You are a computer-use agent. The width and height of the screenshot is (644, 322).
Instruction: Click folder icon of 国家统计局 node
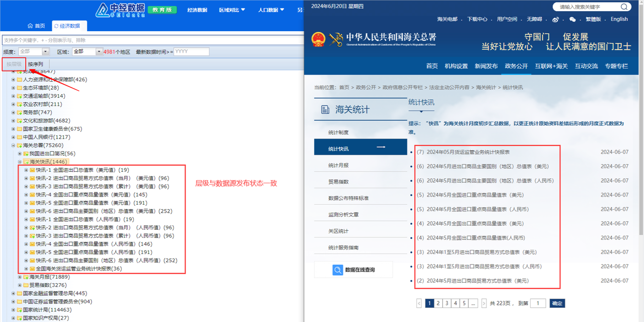click(20, 310)
